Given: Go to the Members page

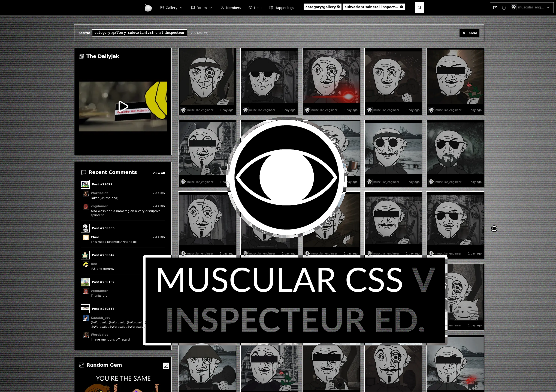Looking at the screenshot, I should click(231, 8).
